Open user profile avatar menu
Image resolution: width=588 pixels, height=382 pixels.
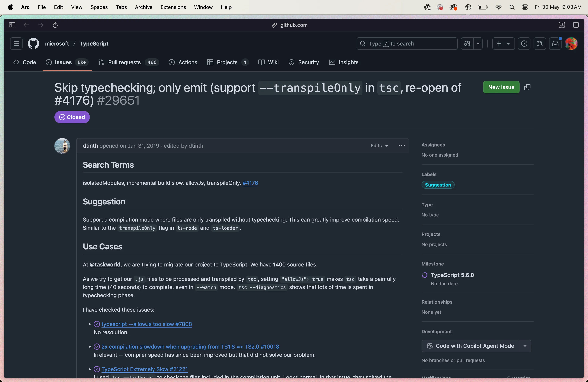tap(571, 44)
